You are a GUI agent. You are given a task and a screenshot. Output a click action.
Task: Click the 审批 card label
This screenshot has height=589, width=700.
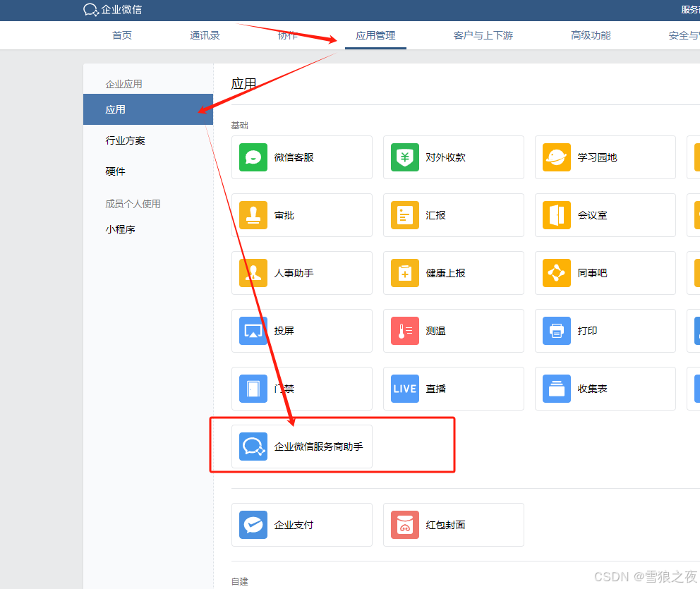click(x=284, y=215)
